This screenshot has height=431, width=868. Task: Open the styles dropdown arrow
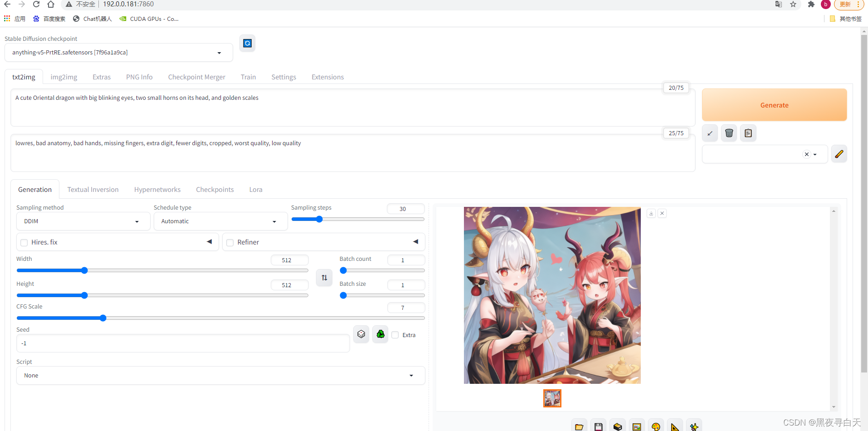pos(815,154)
